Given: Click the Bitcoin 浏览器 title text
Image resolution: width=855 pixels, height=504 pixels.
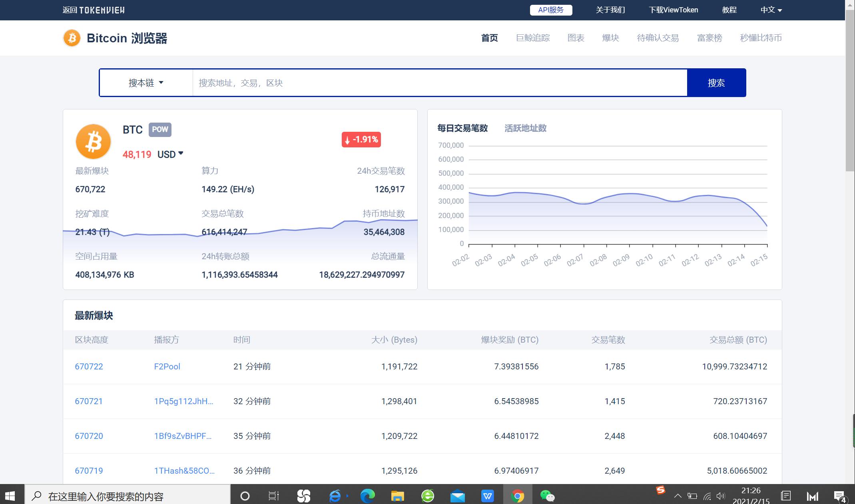Looking at the screenshot, I should coord(127,38).
